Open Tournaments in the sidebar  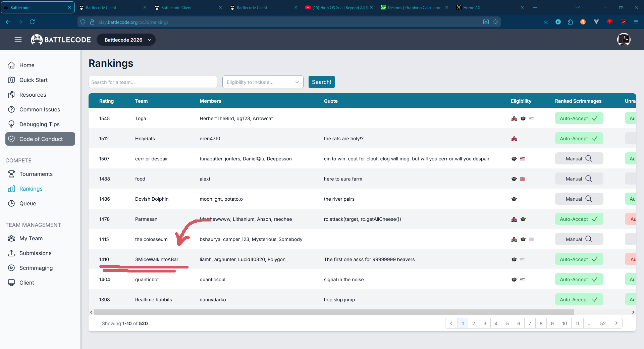36,174
